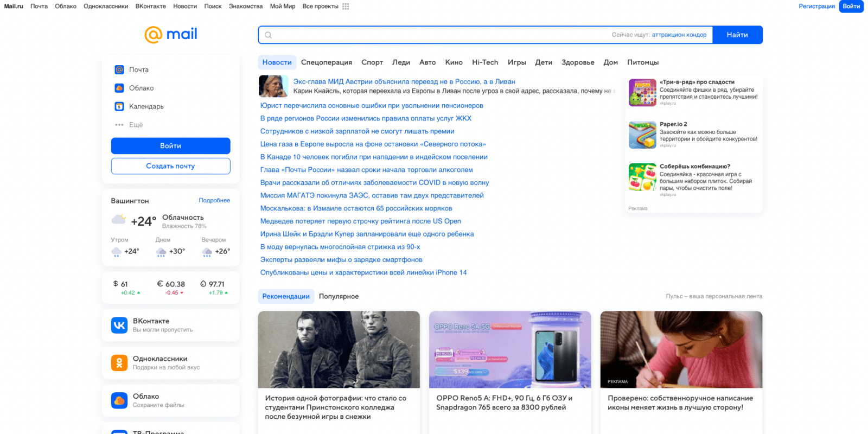Select the Новости tab
The height and width of the screenshot is (434, 868).
pyautogui.click(x=277, y=62)
